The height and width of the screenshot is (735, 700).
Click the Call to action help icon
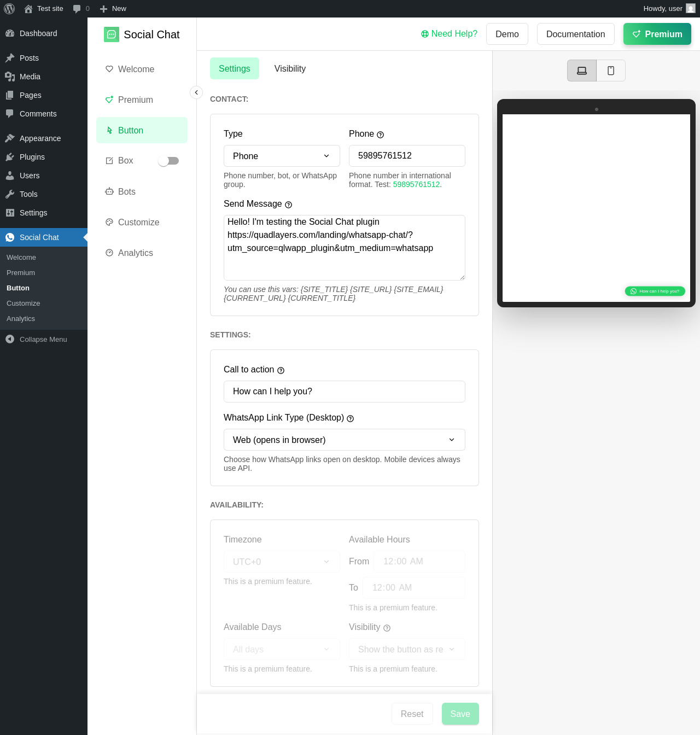point(281,370)
